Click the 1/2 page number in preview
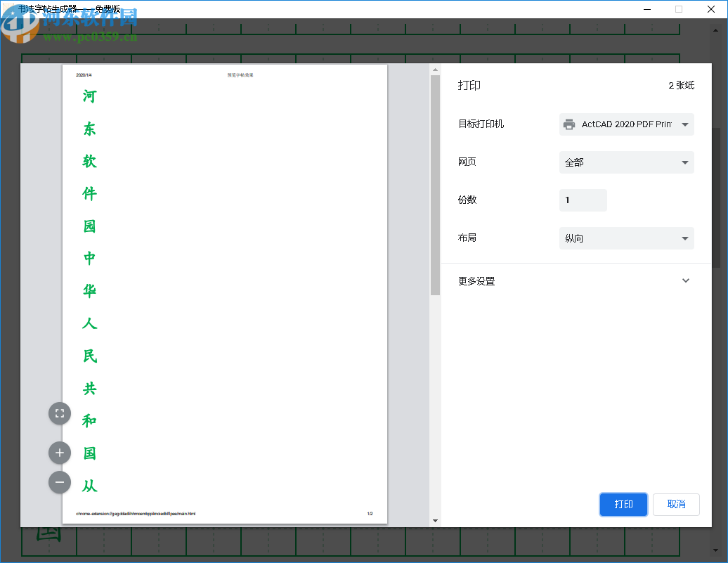The height and width of the screenshot is (563, 728). click(x=370, y=514)
